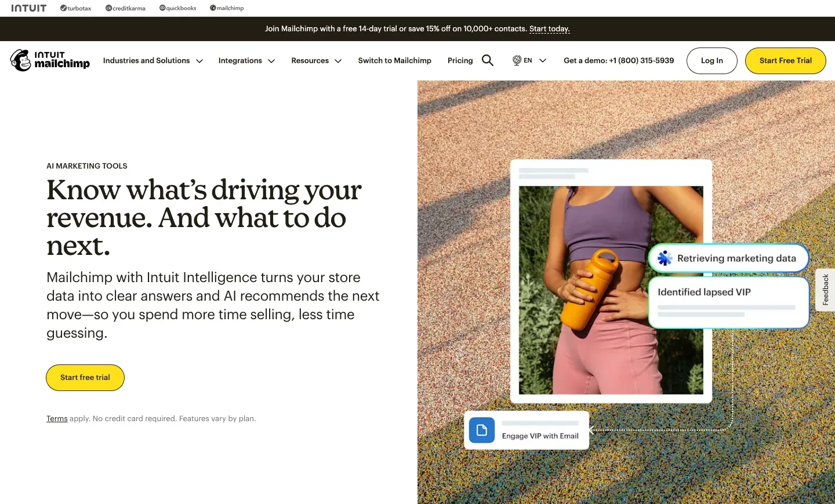Viewport: 835px width, 504px height.
Task: Expand the Resources menu
Action: (x=317, y=61)
